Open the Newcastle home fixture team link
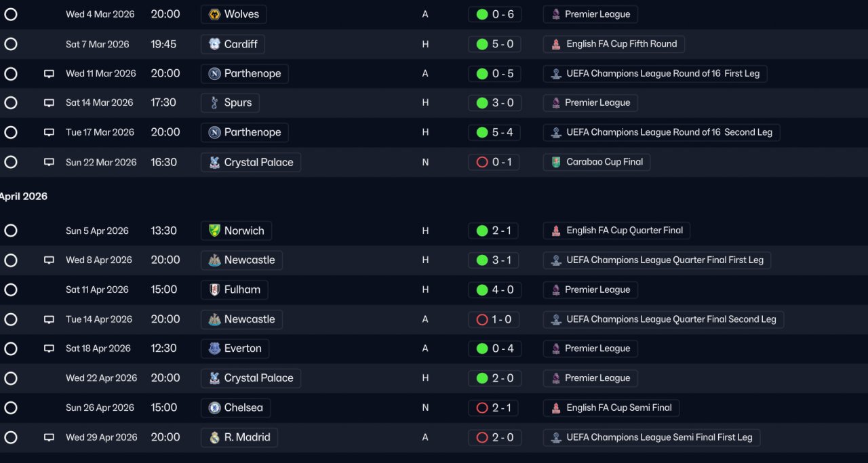Image resolution: width=868 pixels, height=463 pixels. point(242,260)
